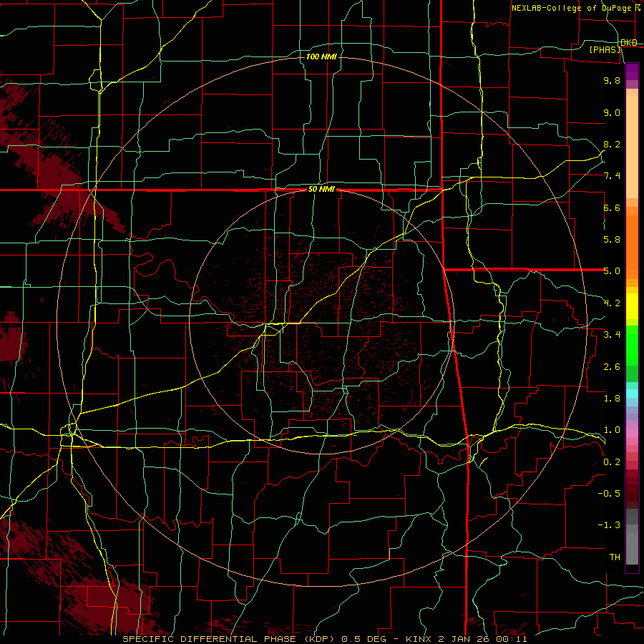This screenshot has height=644, width=644.
Task: Click the 9.0 legend value
Action: 612,112
